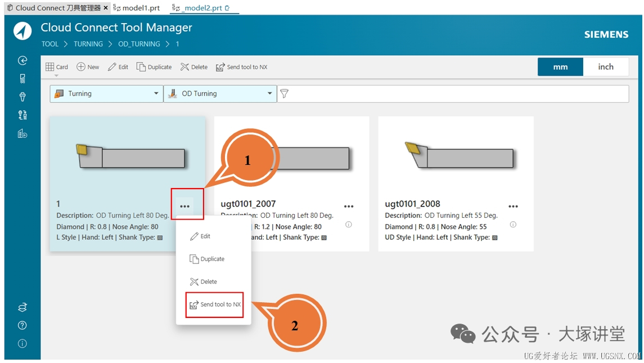Show info for ugt0101_2008 card
Viewport: 644px width, 363px height.
click(513, 225)
